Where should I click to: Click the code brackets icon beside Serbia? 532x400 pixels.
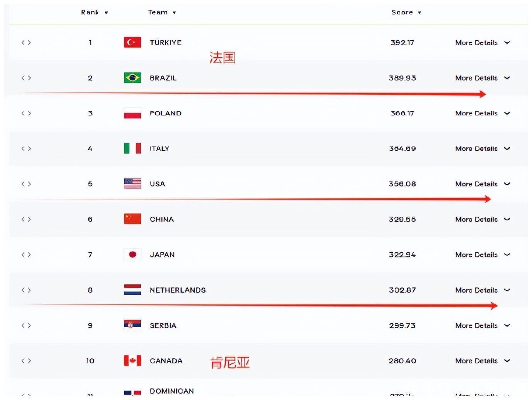tap(26, 325)
